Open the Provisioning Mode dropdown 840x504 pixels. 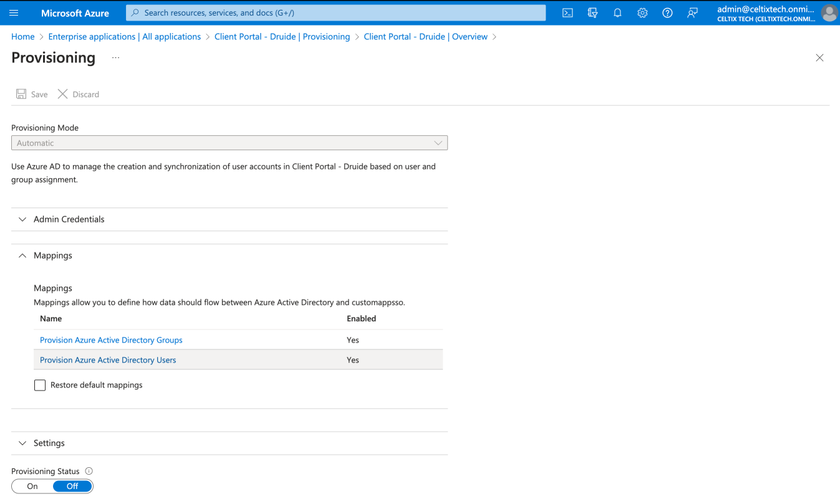click(x=229, y=143)
